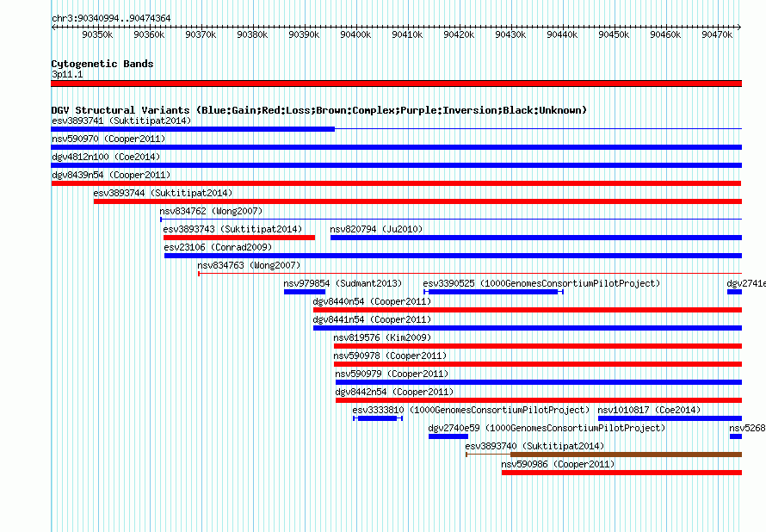Viewport: 766px width, 532px height.
Task: Click the dgv8439n54 (Cooper2011) label
Action: [x=111, y=175]
